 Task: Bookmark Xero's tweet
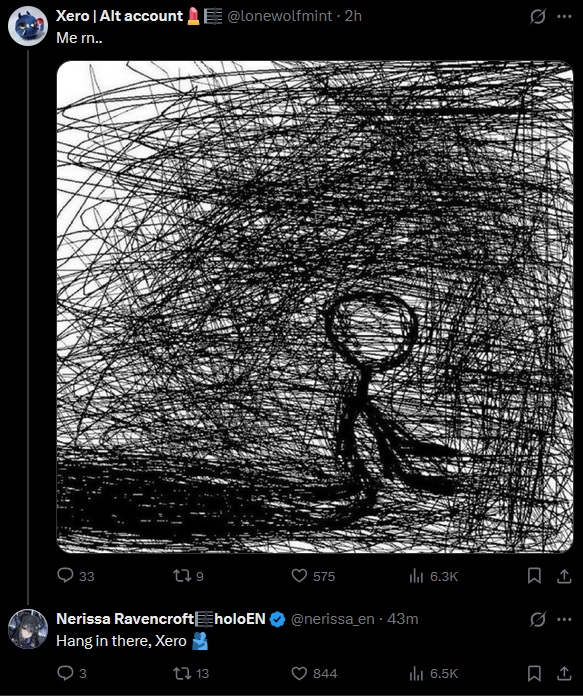pos(534,576)
